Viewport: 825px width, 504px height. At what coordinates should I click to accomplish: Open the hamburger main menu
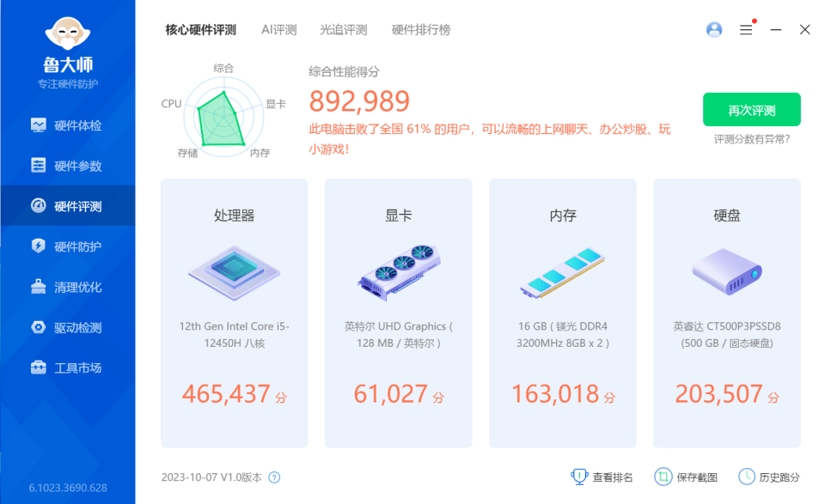(x=746, y=30)
